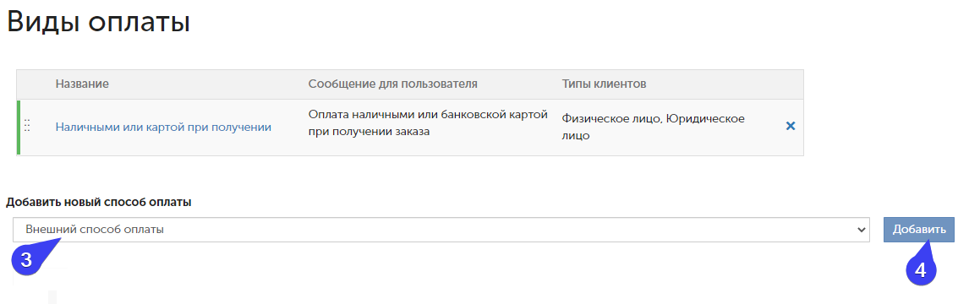Viewport: 980px width, 304px height.
Task: Click the 'Добавить' button
Action: 919,230
